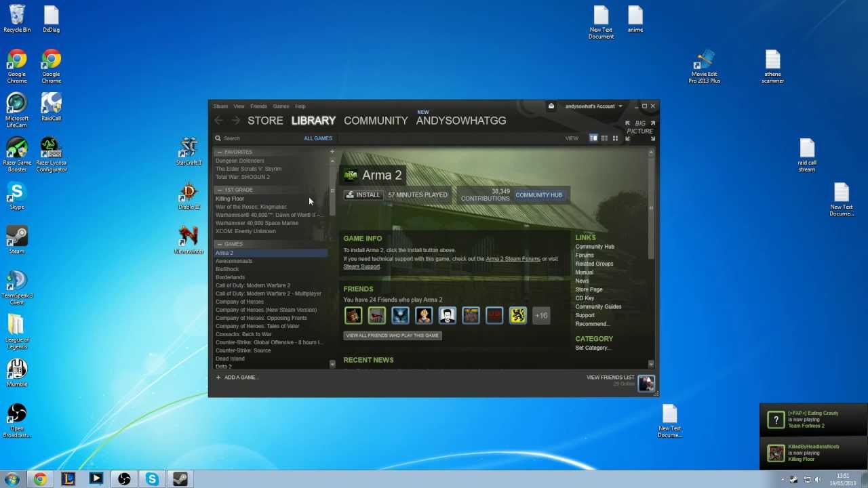Launch StarCraft II desktop shortcut
This screenshot has width=868, height=488.
click(x=189, y=152)
